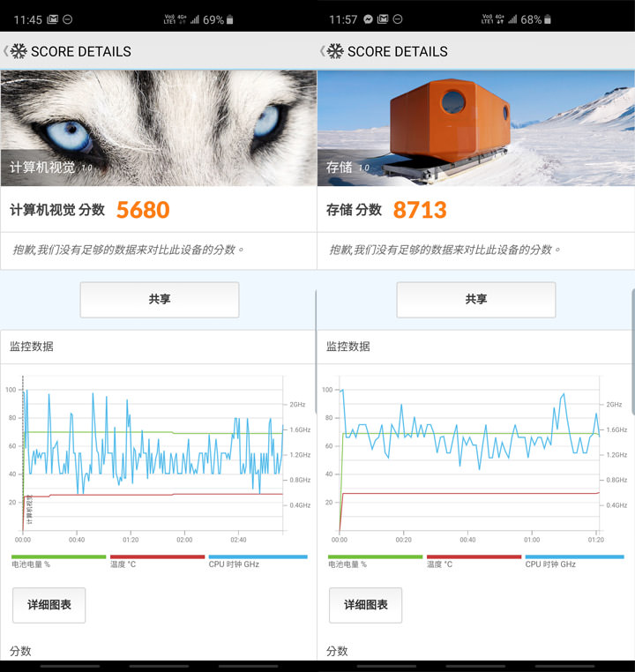Select the score 5680

[x=143, y=210]
